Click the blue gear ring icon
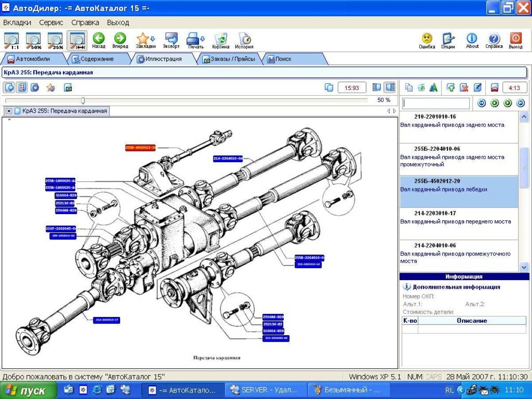The width and height of the screenshot is (532, 399). (x=35, y=87)
